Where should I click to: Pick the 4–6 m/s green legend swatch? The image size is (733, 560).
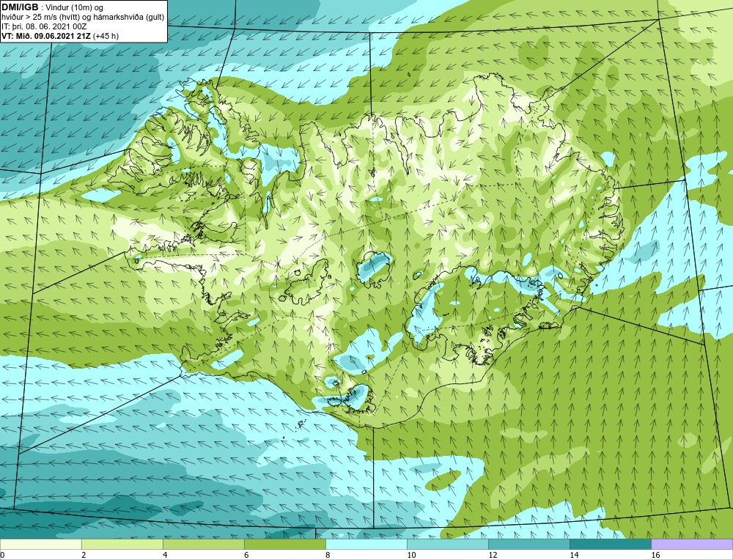(203, 544)
